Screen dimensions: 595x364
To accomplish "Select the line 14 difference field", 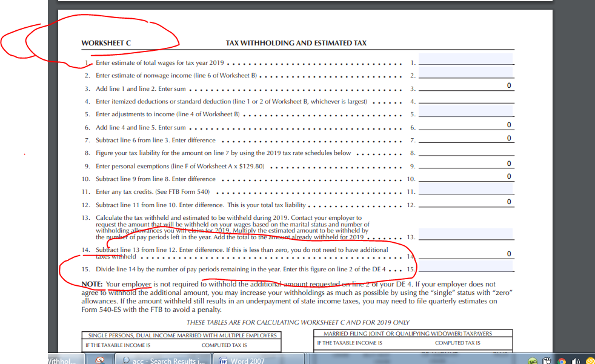I will click(x=465, y=253).
